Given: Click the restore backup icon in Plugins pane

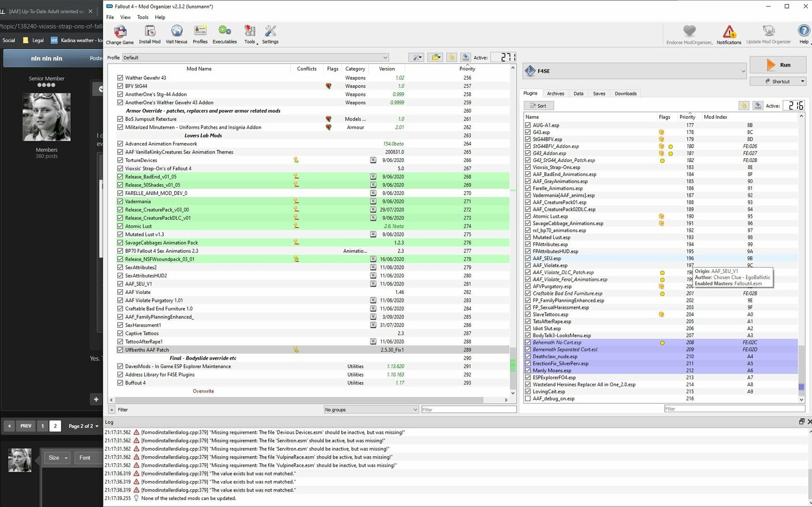Looking at the screenshot, I should coord(744,106).
